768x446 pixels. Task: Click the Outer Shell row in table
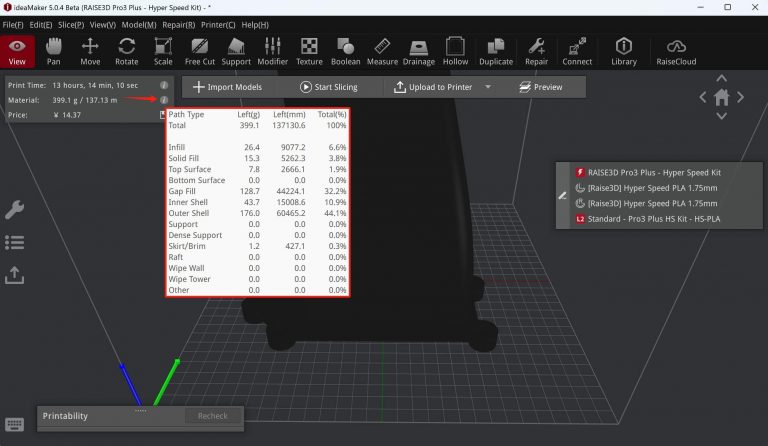pos(257,213)
